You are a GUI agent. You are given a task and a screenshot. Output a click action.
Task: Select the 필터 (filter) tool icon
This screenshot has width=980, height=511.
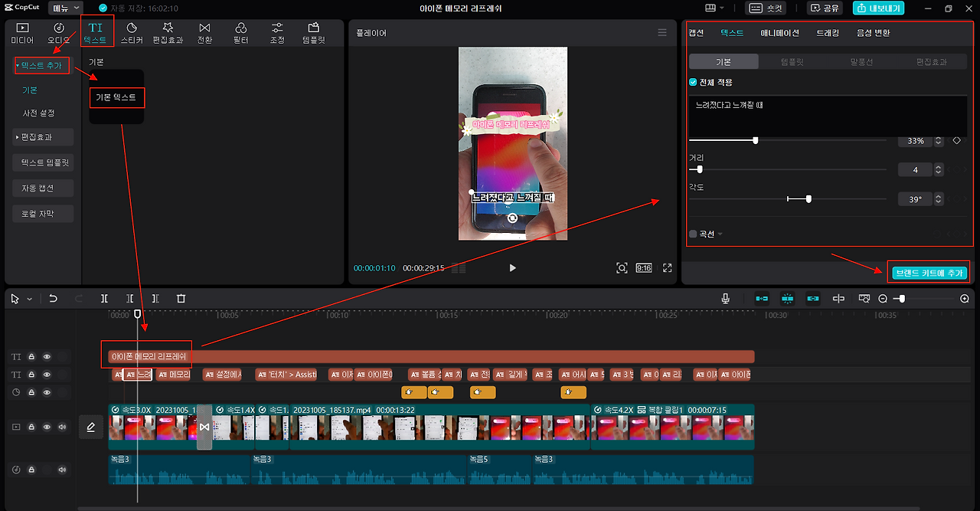tap(241, 32)
